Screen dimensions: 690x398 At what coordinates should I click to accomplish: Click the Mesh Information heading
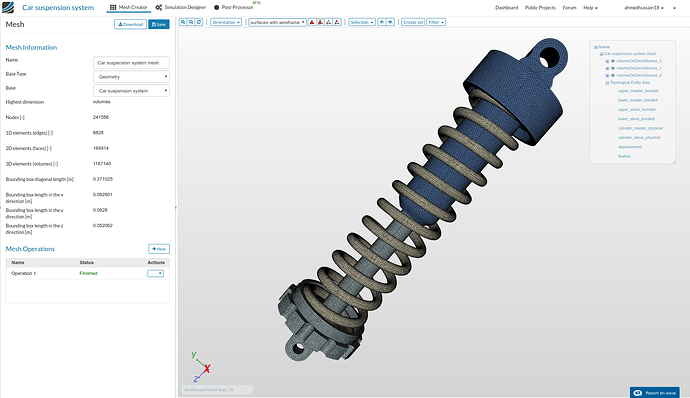click(x=31, y=48)
